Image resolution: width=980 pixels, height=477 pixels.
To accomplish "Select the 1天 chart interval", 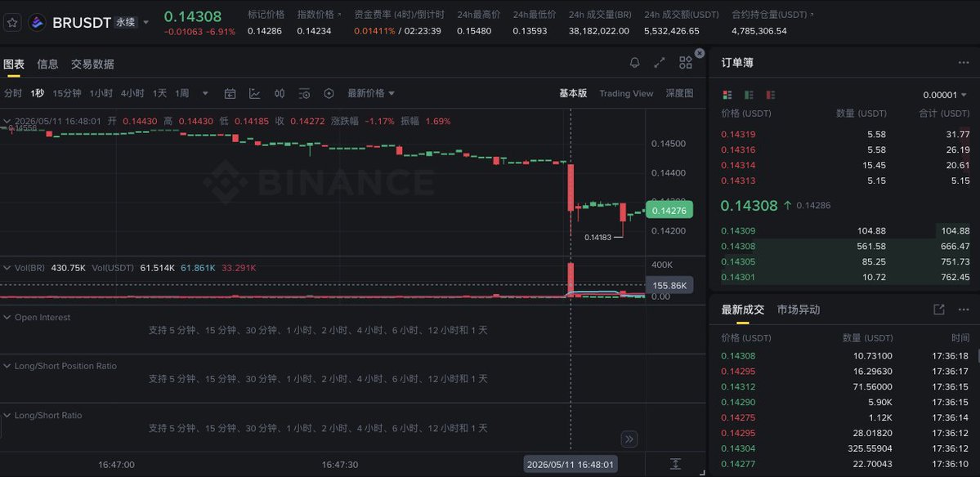I will [159, 93].
